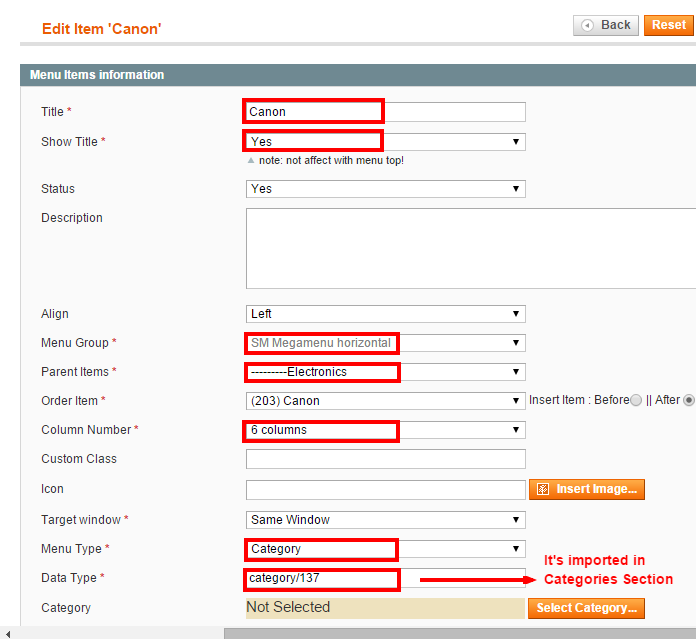Open the Parent Items dropdown showing Electronics
This screenshot has width=696, height=639.
[x=386, y=372]
